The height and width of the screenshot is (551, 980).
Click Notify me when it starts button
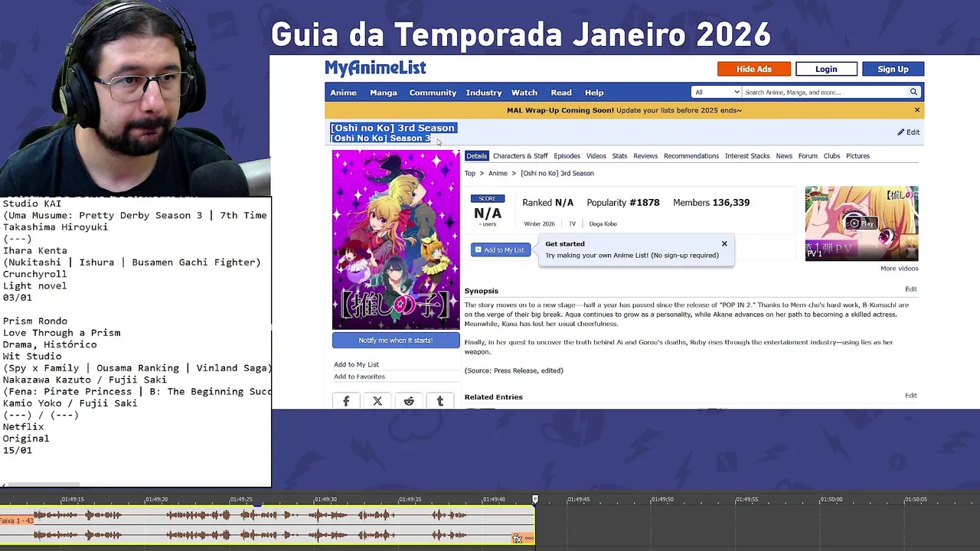(396, 341)
